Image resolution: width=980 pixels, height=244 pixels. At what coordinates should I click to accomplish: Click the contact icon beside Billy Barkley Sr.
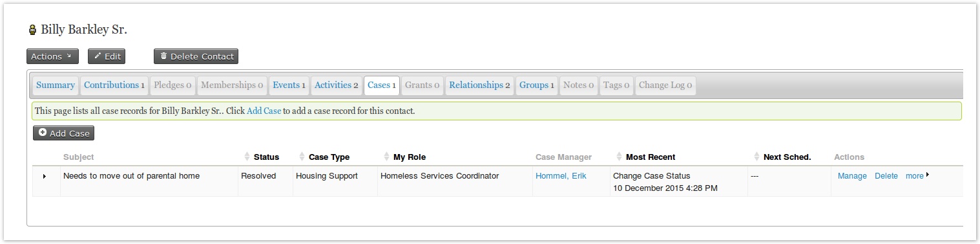point(32,30)
